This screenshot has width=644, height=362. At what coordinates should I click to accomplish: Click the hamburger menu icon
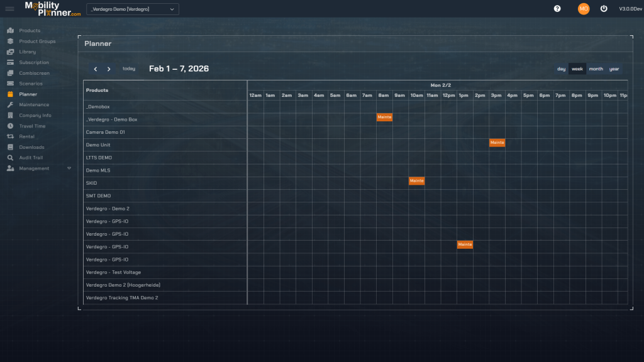pyautogui.click(x=10, y=9)
